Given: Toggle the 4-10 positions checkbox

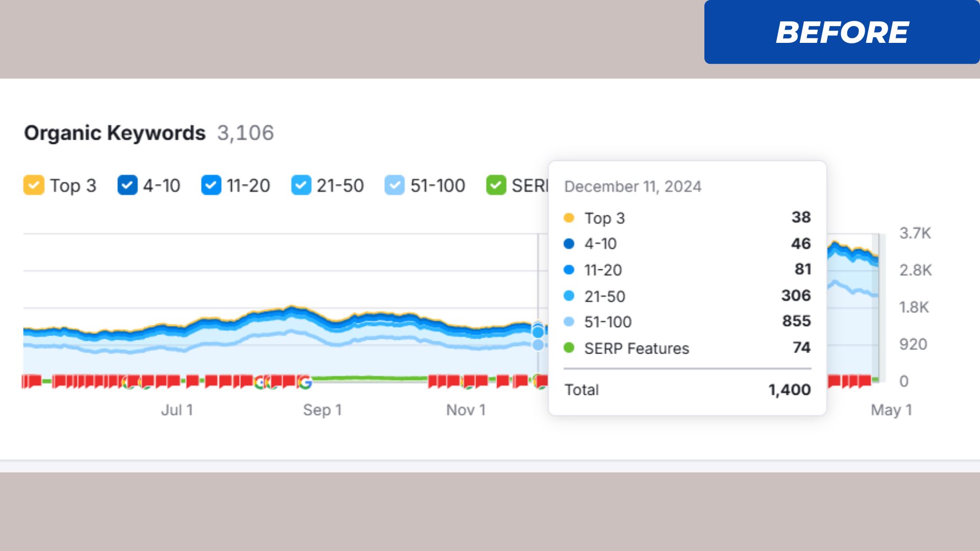Looking at the screenshot, I should click(x=127, y=185).
